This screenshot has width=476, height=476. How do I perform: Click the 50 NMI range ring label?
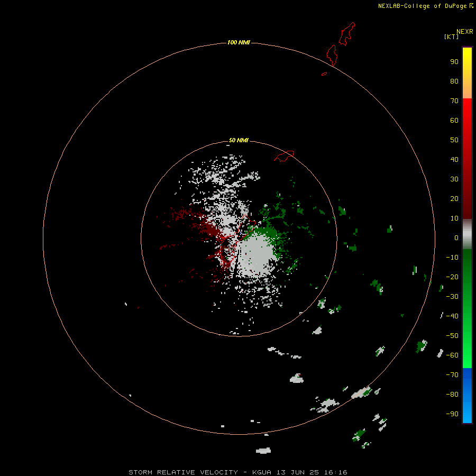(x=239, y=140)
